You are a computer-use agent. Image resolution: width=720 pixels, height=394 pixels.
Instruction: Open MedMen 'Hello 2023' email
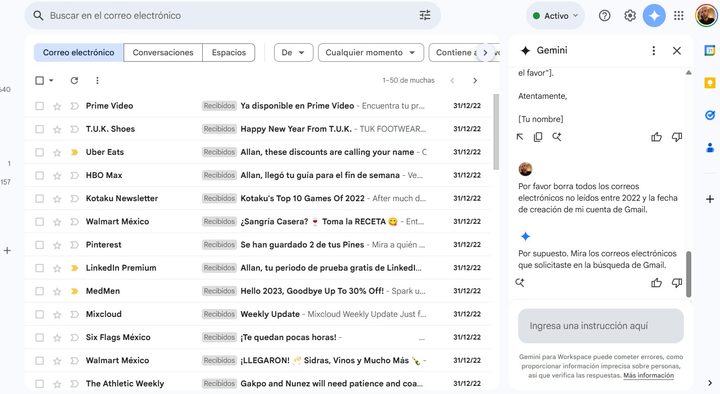tap(257, 291)
